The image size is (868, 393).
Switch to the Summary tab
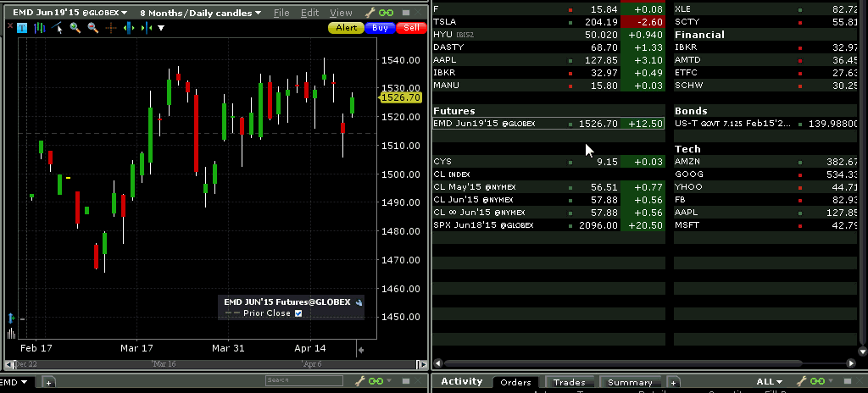coord(630,383)
